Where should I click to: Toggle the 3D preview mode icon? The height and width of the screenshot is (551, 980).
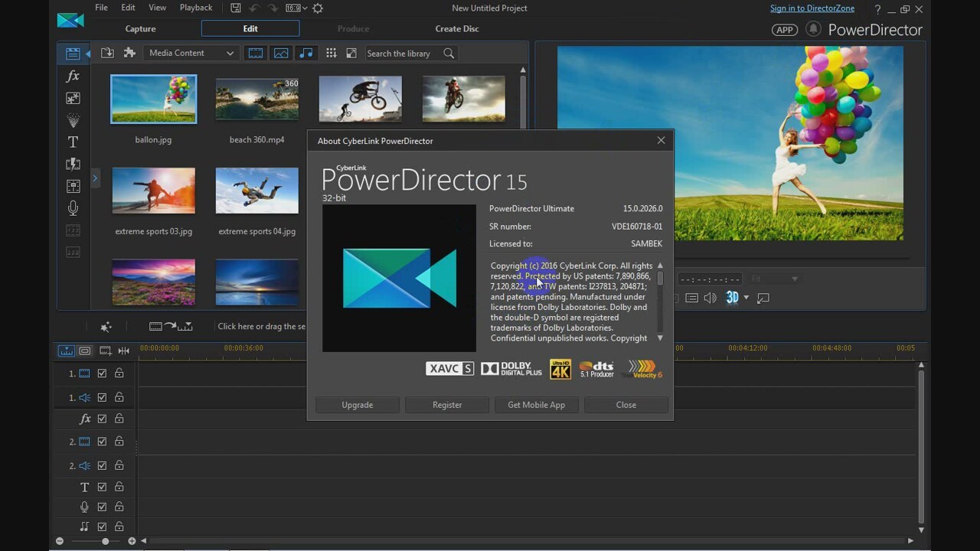(733, 298)
